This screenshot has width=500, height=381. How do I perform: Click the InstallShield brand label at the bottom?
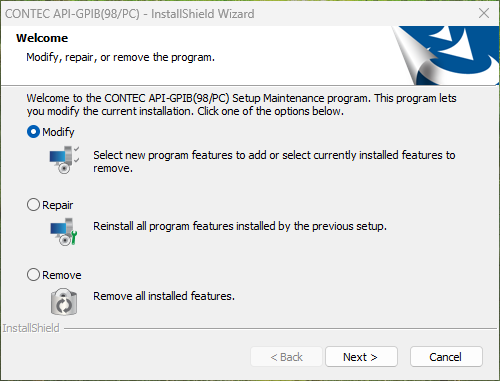[x=31, y=328]
